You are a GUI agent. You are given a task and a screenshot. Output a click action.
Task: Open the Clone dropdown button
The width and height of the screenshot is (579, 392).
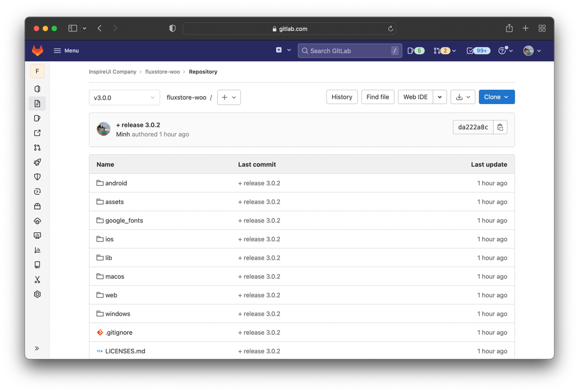coord(497,97)
